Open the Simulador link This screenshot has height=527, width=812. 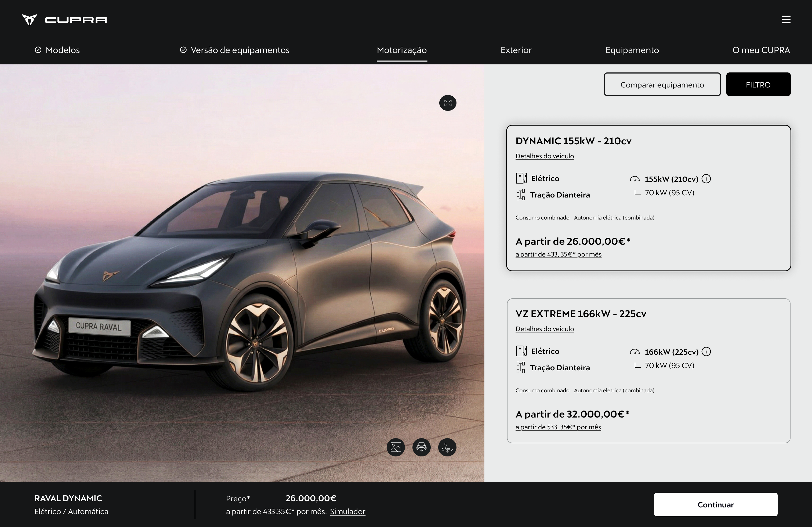point(348,511)
